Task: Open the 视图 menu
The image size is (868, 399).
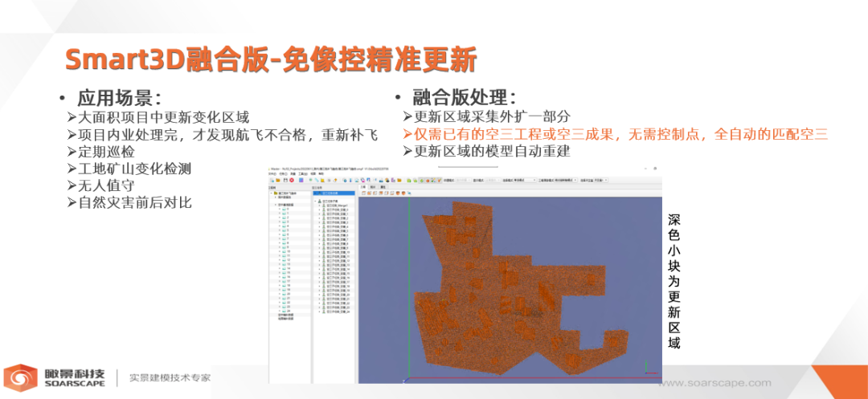Action: coord(313,173)
